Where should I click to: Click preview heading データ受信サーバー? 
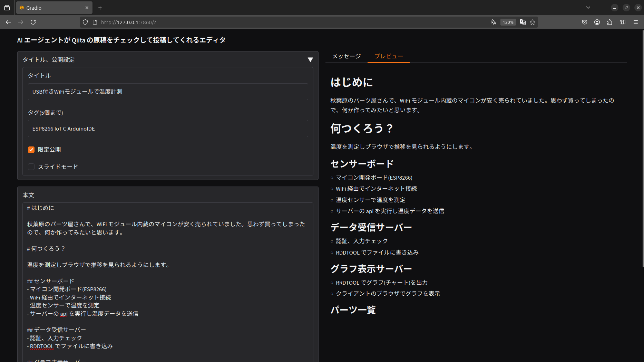pyautogui.click(x=371, y=227)
